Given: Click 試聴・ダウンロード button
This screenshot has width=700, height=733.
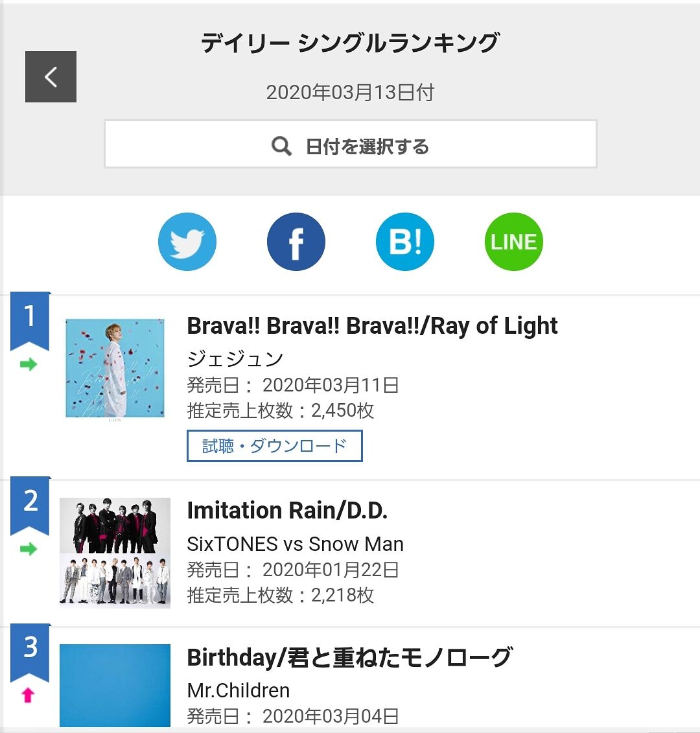Looking at the screenshot, I should [274, 446].
